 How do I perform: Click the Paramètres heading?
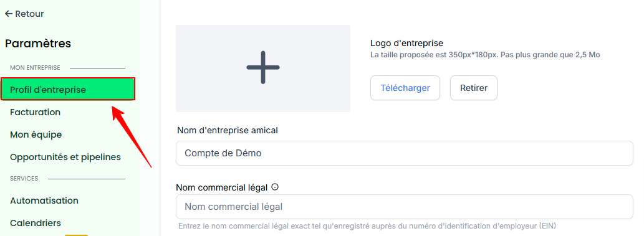coord(38,43)
